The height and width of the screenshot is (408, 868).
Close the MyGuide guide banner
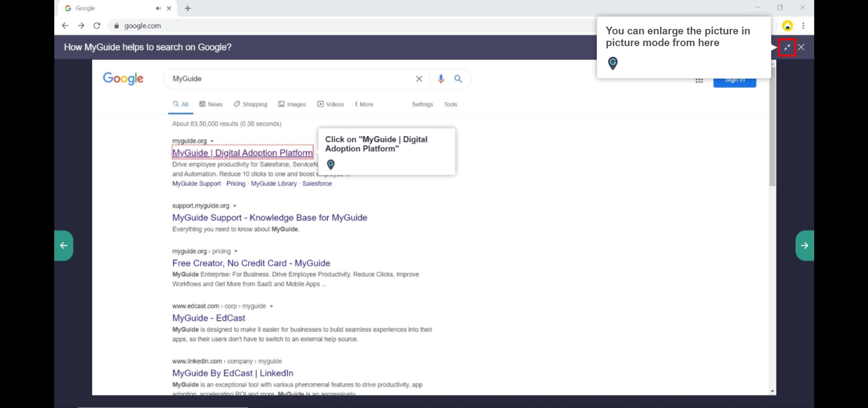tap(801, 47)
